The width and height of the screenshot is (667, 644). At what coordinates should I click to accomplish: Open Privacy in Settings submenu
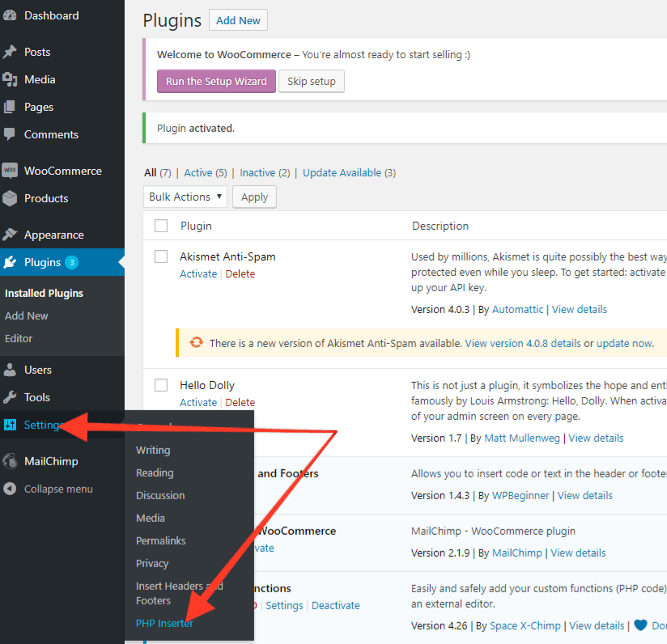point(152,563)
